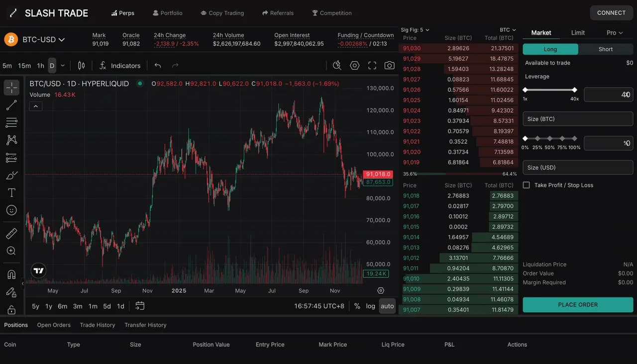Select the 1h chart interval

coord(41,66)
